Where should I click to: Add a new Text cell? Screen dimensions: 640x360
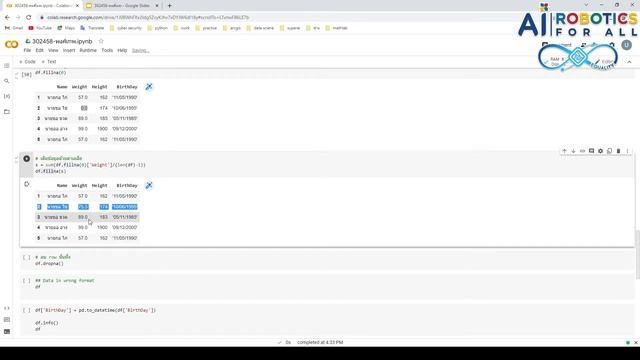49,62
